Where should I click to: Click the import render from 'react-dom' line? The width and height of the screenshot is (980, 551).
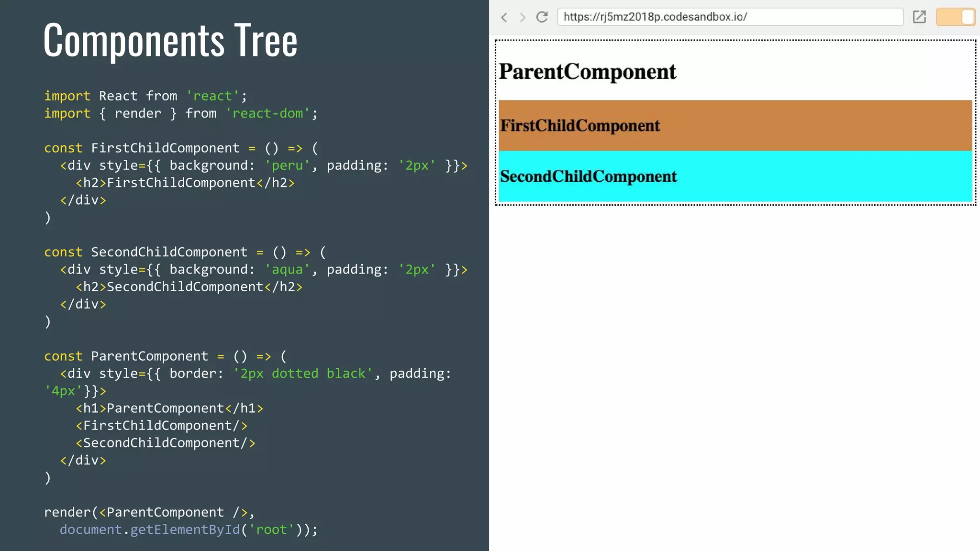click(181, 113)
